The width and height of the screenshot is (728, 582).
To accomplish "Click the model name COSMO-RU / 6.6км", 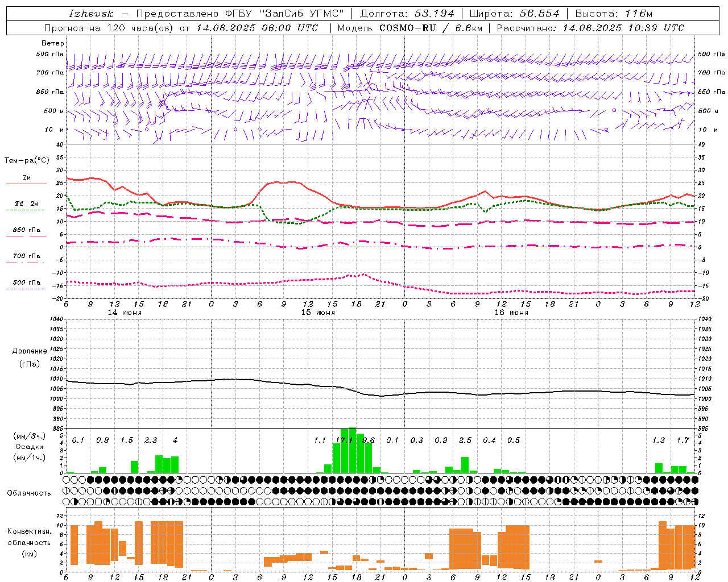I will point(431,28).
